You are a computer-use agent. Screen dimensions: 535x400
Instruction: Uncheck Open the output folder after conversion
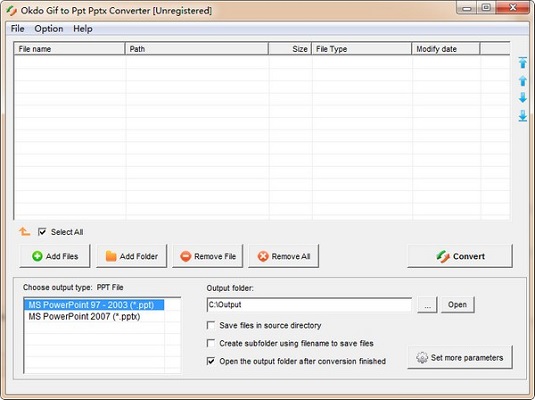[x=211, y=361]
